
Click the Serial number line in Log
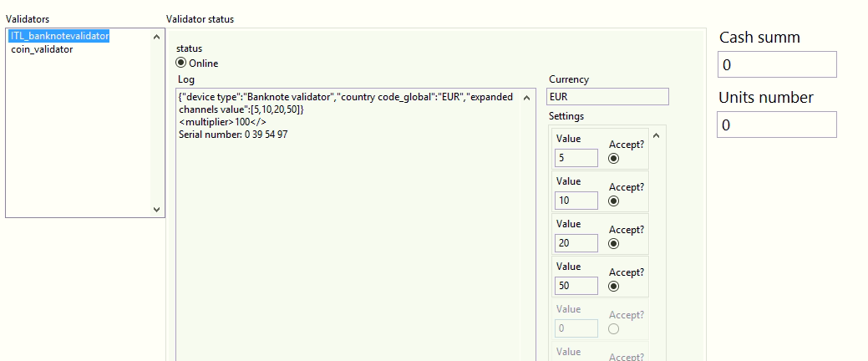(x=233, y=135)
